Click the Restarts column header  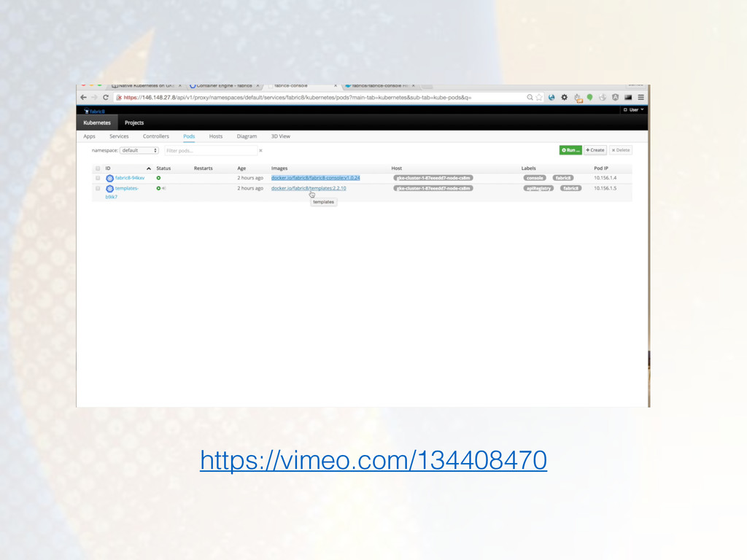pos(204,168)
